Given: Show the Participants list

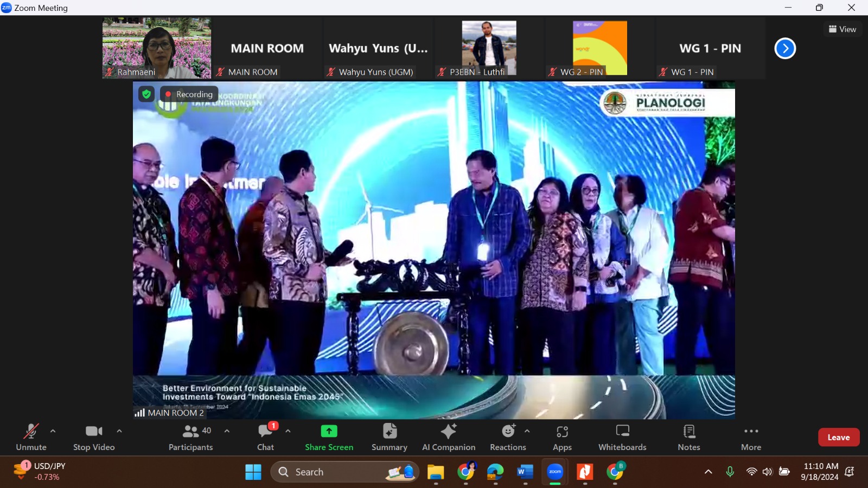Looking at the screenshot, I should pos(190,437).
